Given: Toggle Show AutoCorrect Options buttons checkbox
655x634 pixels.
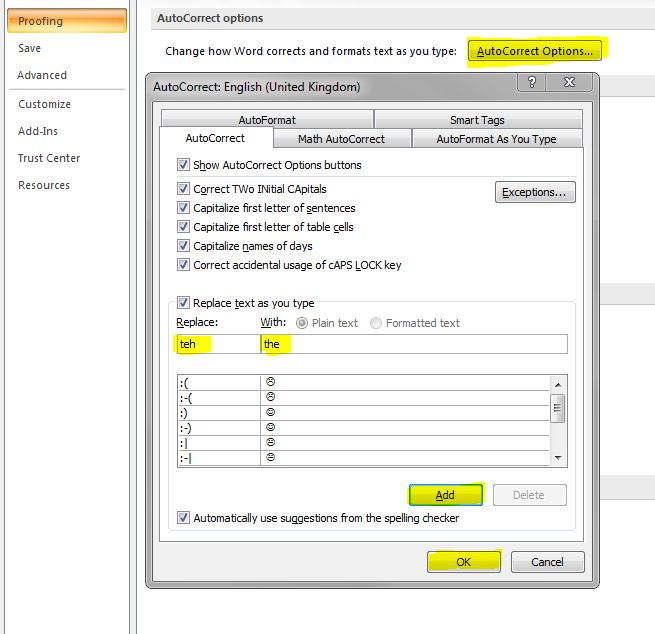Looking at the screenshot, I should (x=183, y=165).
